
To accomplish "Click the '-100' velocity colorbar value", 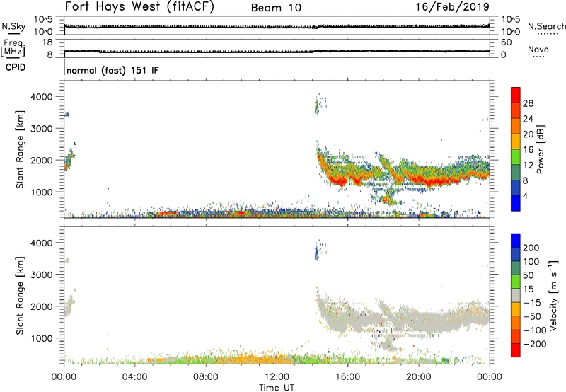I will tap(535, 330).
